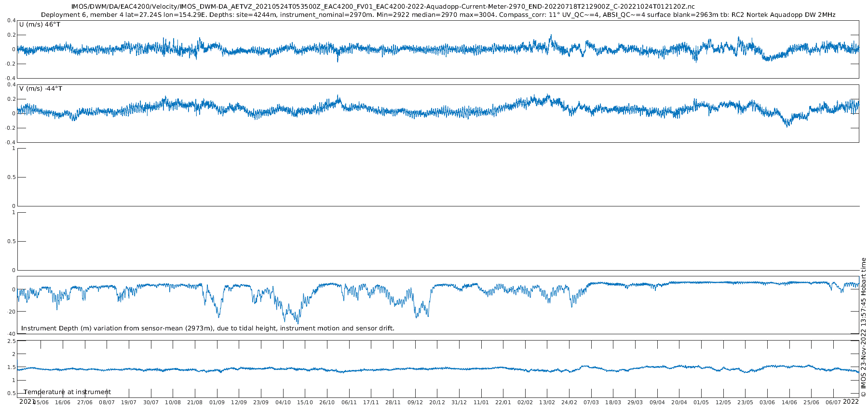Click the '12/09' date tick label

[x=239, y=402]
